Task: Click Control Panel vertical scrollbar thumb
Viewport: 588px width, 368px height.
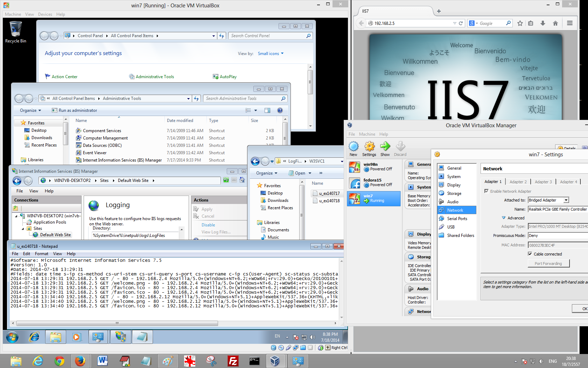Action: [310, 82]
